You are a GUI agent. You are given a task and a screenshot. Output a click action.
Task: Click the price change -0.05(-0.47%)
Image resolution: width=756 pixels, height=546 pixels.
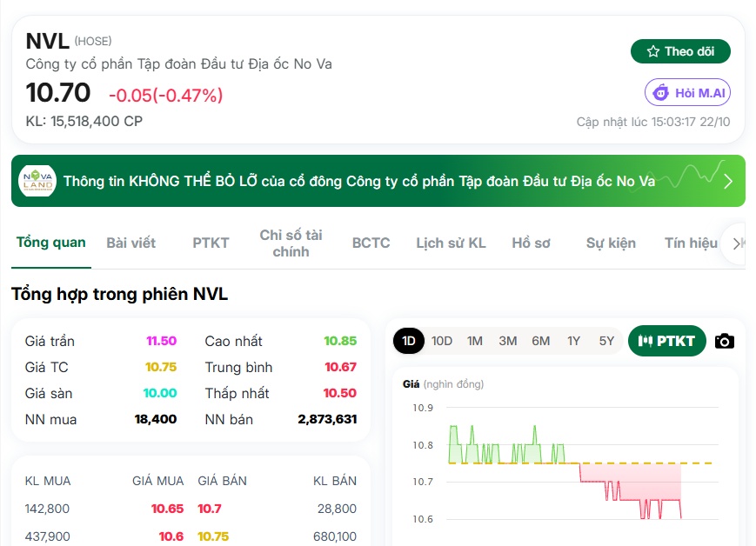tap(166, 95)
